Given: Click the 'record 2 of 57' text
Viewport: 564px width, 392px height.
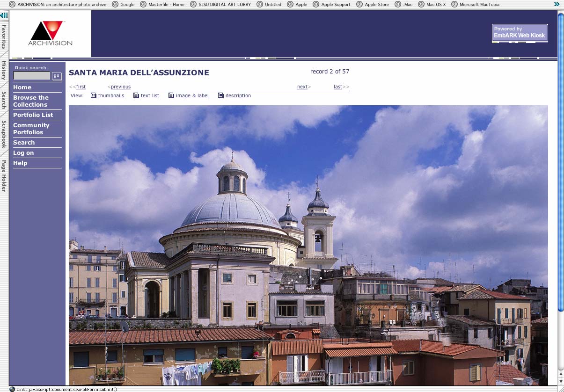Looking at the screenshot, I should click(x=330, y=72).
